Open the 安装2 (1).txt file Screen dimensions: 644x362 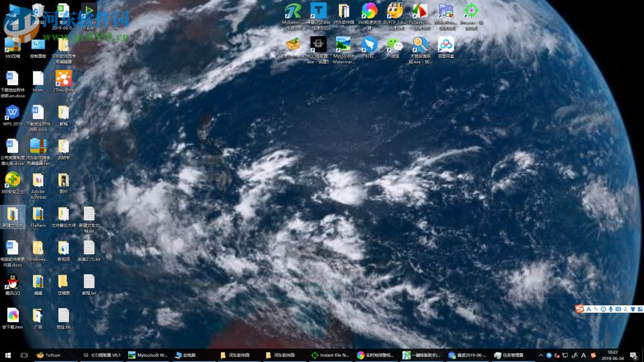(89, 251)
